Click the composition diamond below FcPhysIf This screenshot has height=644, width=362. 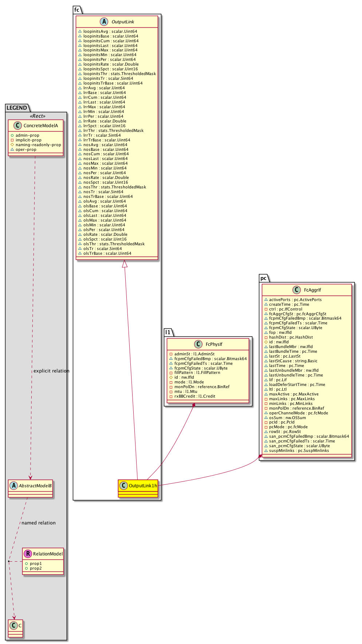193,405
